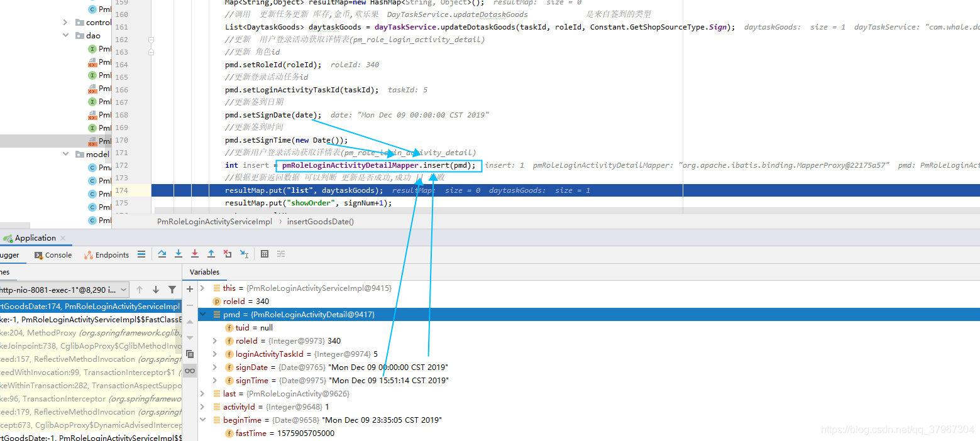Click the Drop Frame icon
The height and width of the screenshot is (441, 980).
coord(228,254)
